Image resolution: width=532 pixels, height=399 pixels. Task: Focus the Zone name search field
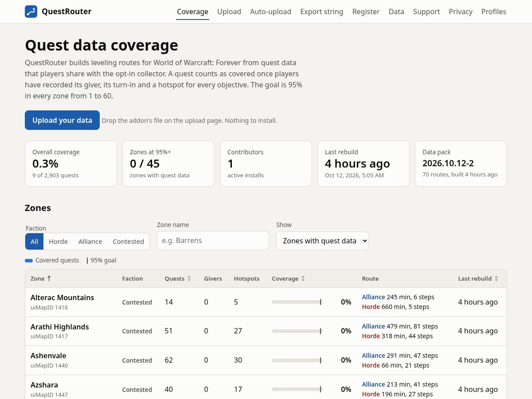(213, 240)
